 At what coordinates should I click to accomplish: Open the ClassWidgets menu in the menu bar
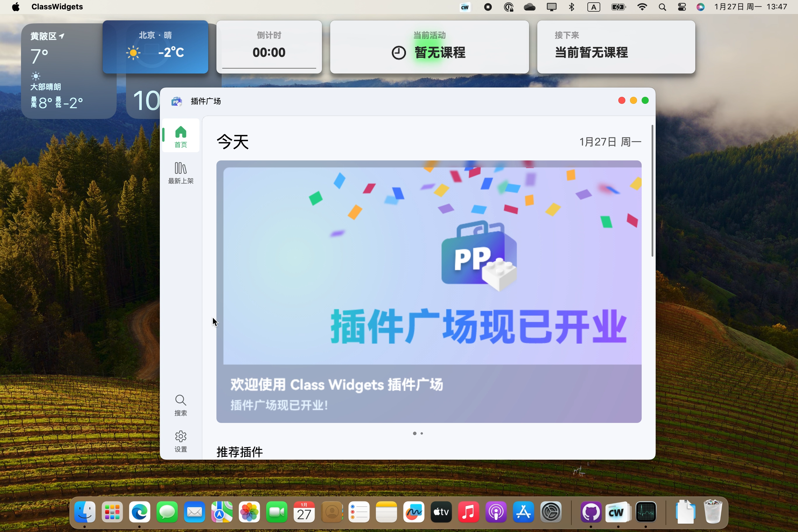pos(57,7)
